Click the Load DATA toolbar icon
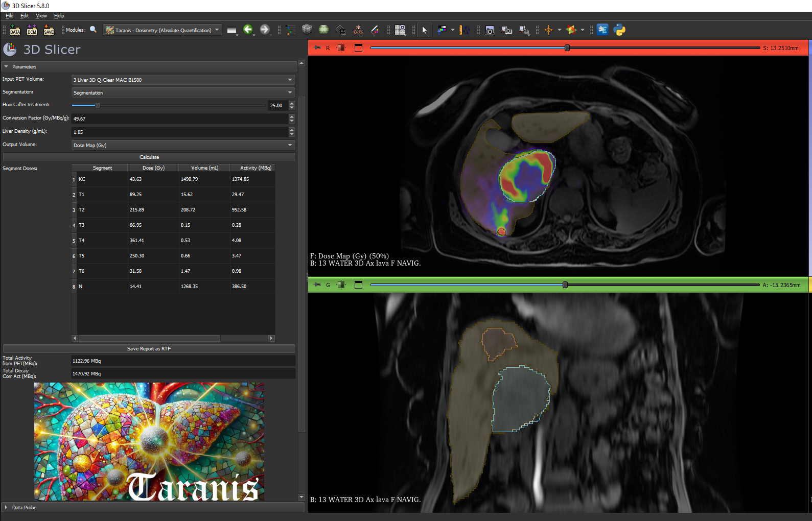Viewport: 812px width, 521px height. pos(15,30)
